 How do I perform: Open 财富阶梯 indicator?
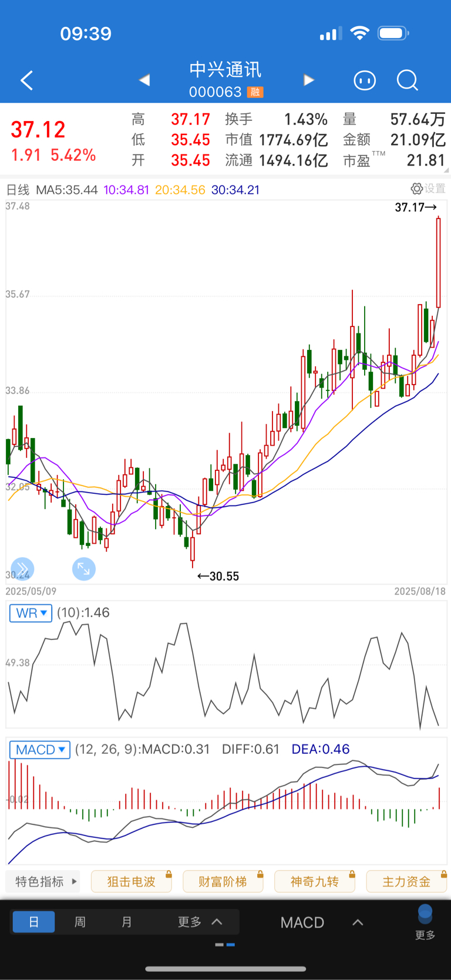[x=223, y=881]
